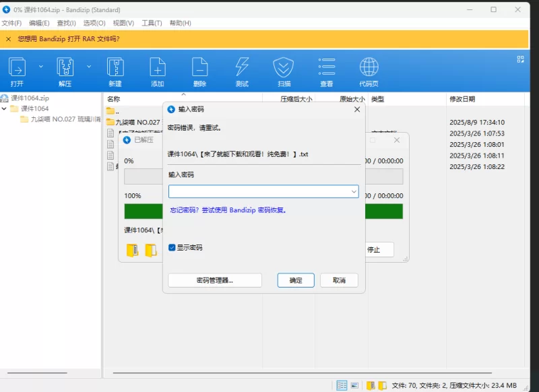Click the Test (测试) lightning icon
Viewport: 539px width, 392px height.
click(x=242, y=71)
